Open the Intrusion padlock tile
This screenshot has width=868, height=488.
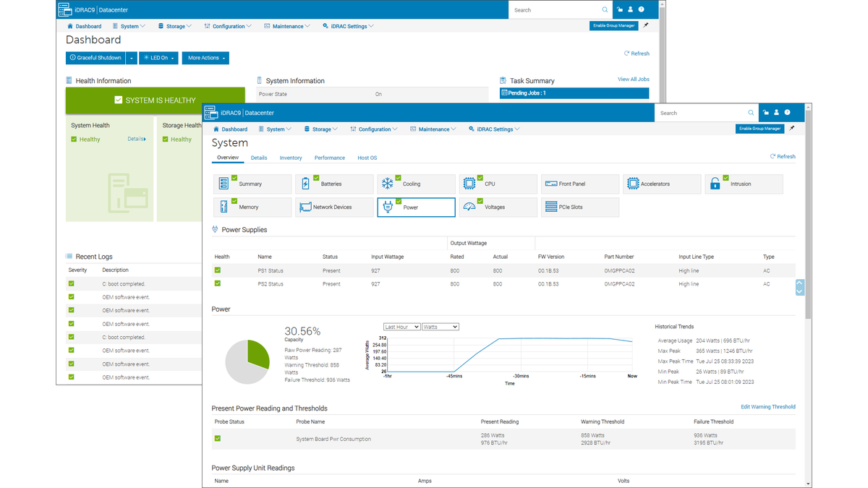(x=744, y=184)
